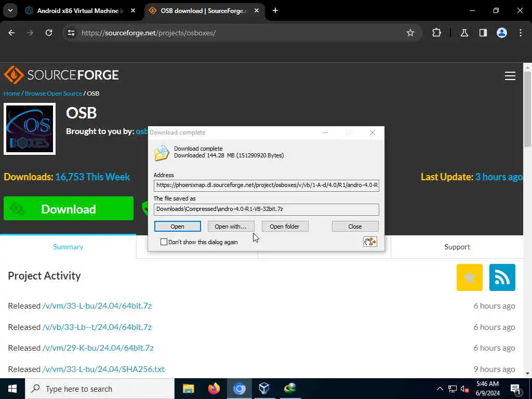The height and width of the screenshot is (399, 532).
Task: Open Chrome three-dot menu
Action: pos(521,33)
